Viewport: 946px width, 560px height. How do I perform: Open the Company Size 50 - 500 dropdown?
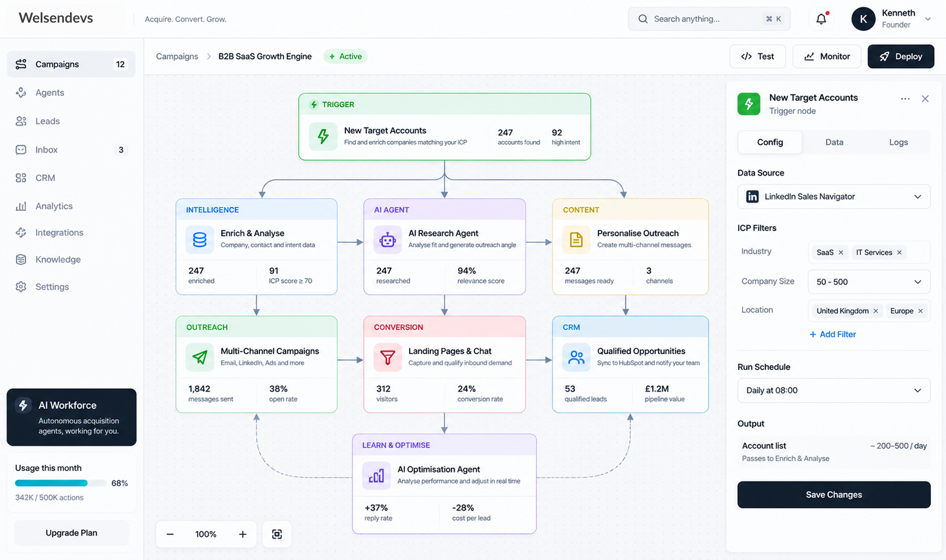point(869,282)
